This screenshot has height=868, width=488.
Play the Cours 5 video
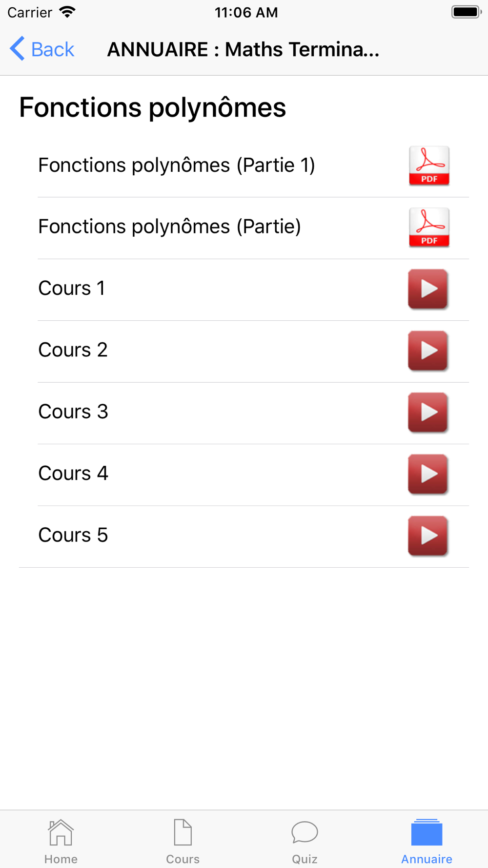pos(428,536)
